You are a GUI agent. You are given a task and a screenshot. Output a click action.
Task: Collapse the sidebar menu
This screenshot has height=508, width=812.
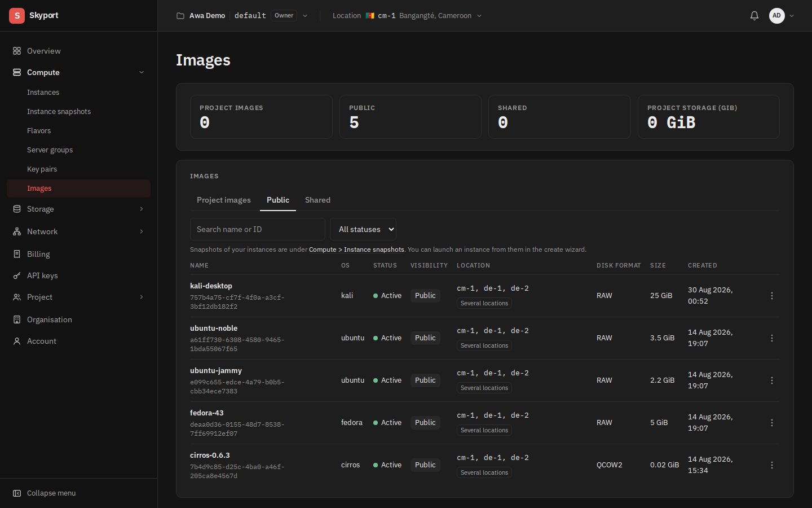(x=78, y=493)
